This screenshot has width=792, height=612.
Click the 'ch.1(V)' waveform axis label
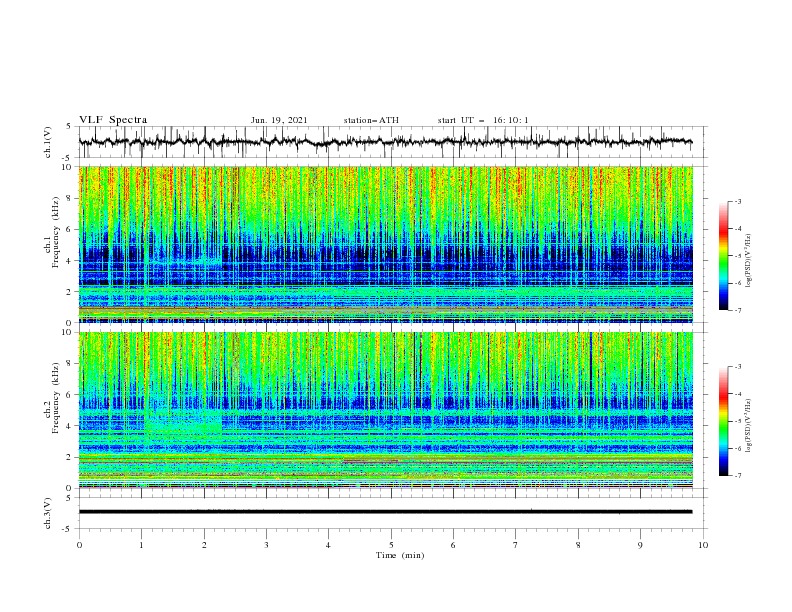[x=48, y=142]
